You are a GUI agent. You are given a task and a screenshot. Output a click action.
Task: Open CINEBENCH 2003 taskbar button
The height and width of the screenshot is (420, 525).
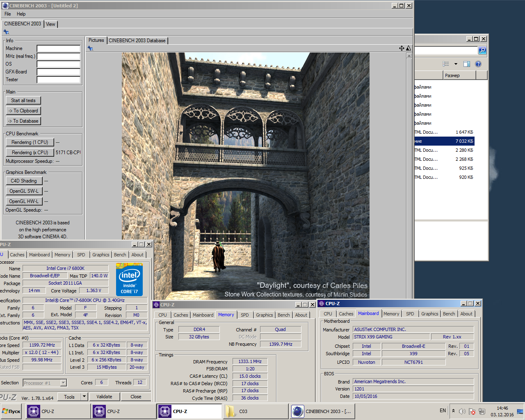322,411
